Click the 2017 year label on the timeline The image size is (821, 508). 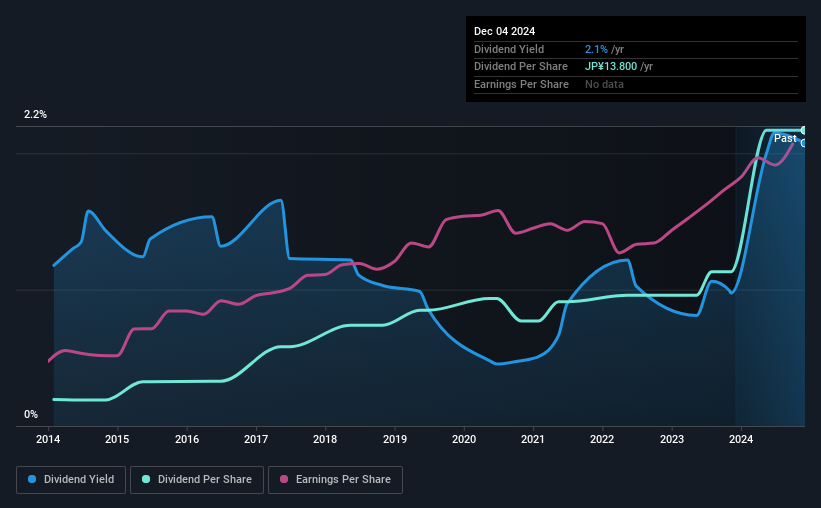256,439
